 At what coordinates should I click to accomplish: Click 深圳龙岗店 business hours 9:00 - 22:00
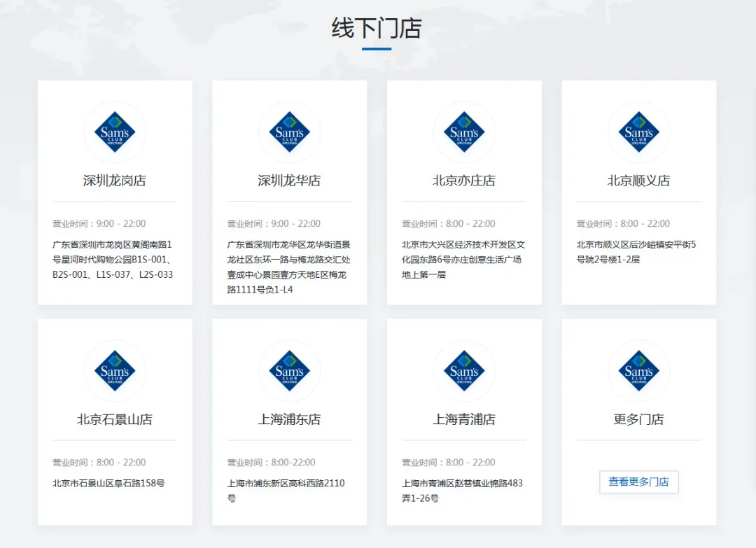99,224
